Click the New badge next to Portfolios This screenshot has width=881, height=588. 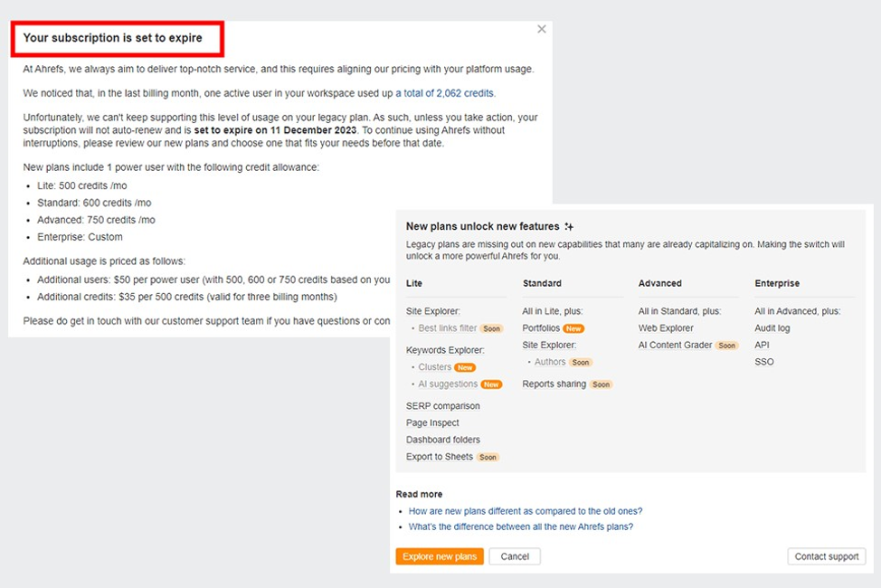(x=573, y=328)
